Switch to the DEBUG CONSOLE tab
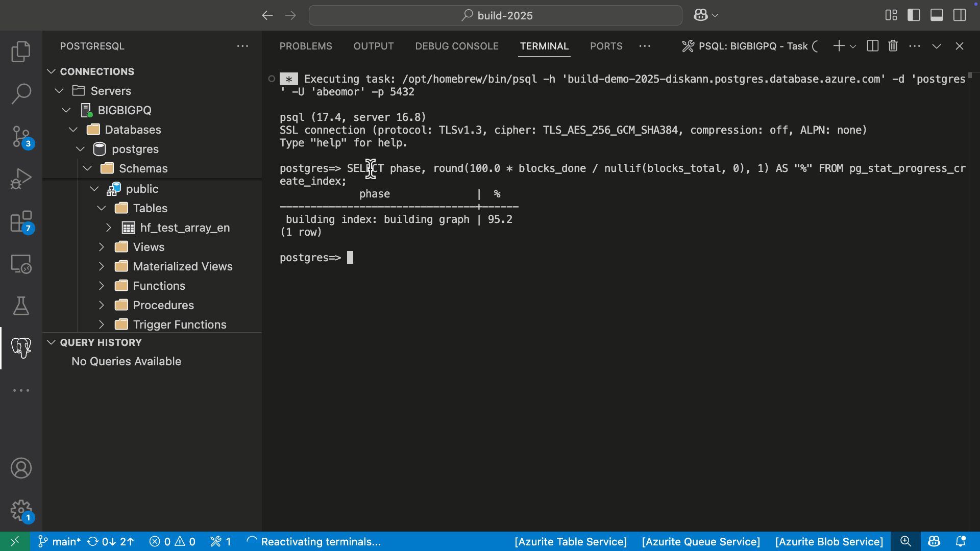The image size is (980, 551). click(x=457, y=46)
